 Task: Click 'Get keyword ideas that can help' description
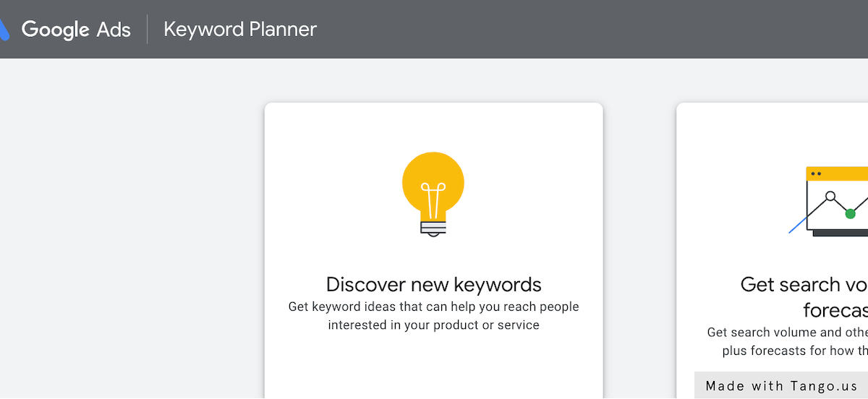(434, 316)
